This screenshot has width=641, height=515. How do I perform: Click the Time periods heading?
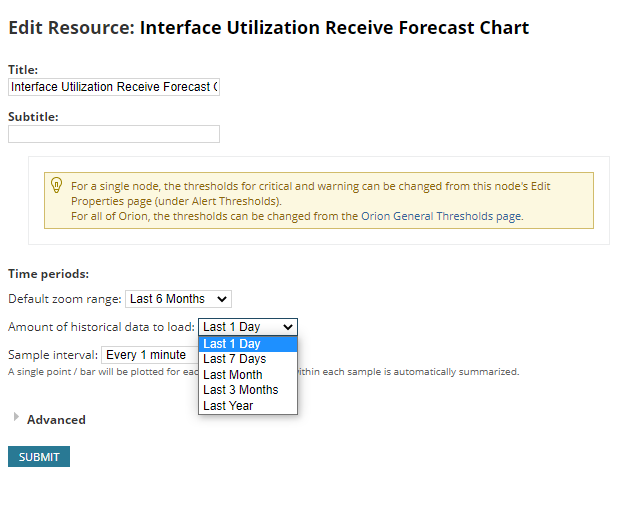click(x=49, y=274)
